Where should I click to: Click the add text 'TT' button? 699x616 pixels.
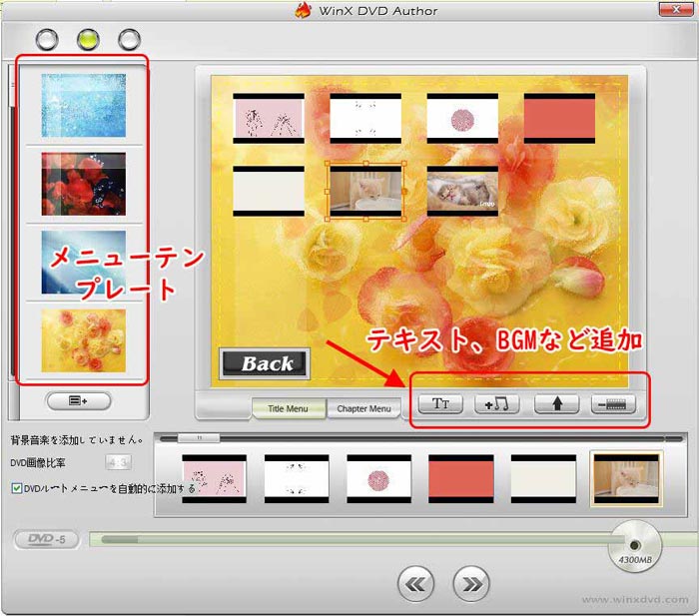click(440, 404)
